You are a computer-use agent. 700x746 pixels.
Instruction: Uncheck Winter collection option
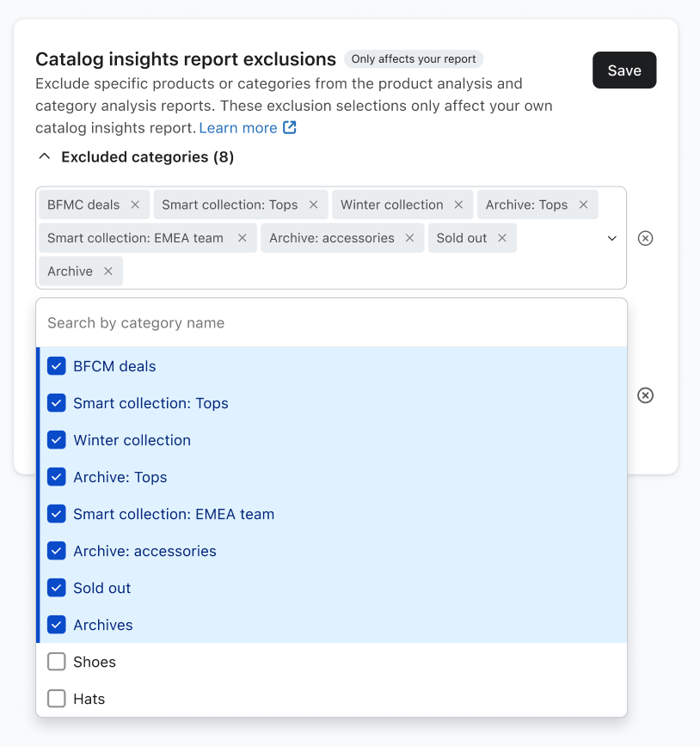pos(56,440)
